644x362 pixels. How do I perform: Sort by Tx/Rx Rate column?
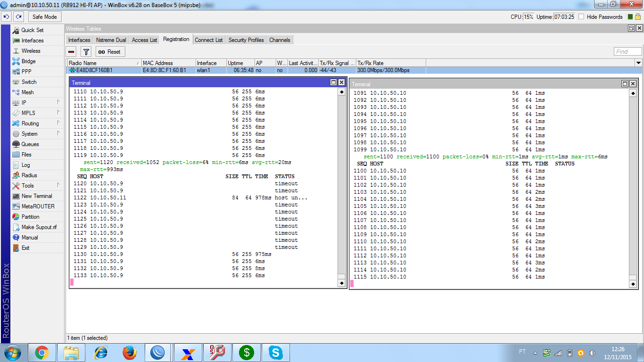pos(391,63)
